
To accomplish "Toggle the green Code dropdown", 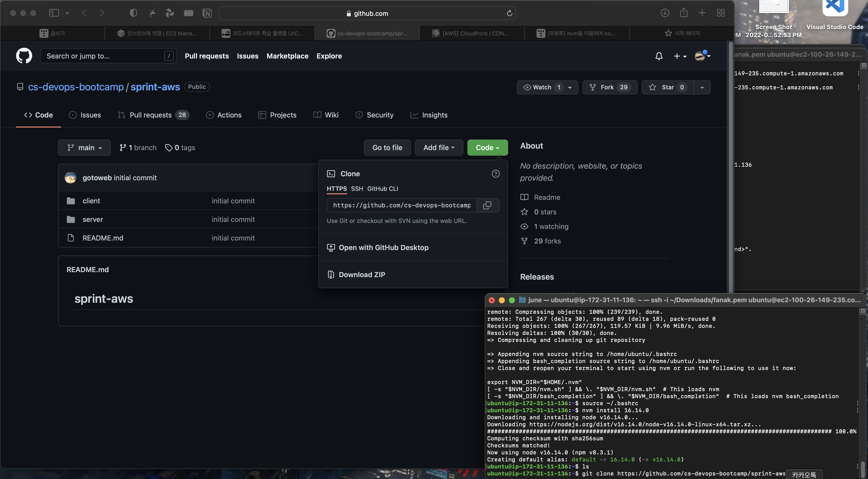I will 487,148.
